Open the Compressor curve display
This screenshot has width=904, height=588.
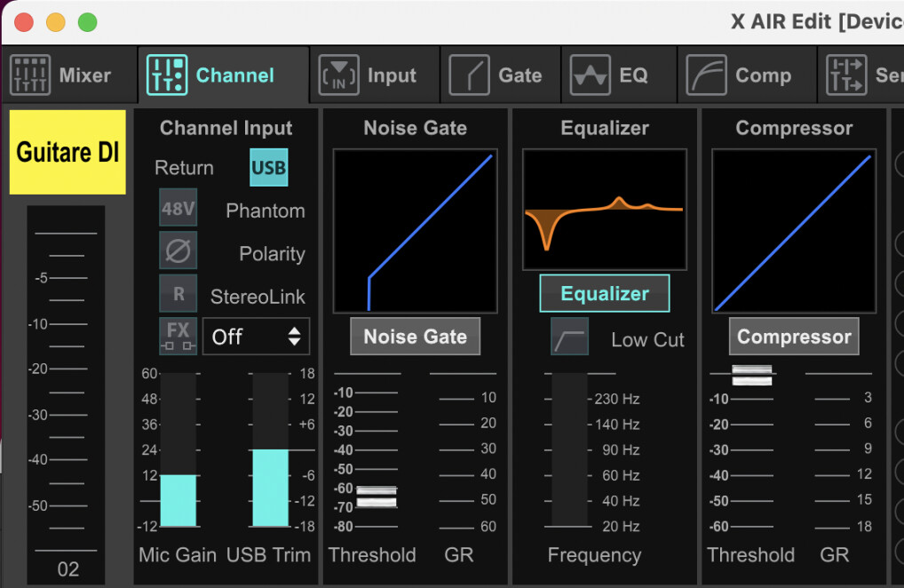pos(794,231)
